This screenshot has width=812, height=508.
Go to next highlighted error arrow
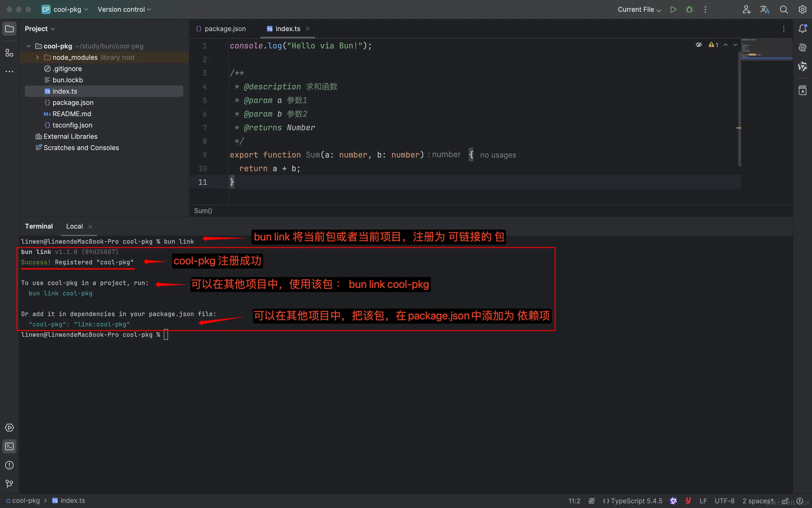(735, 45)
